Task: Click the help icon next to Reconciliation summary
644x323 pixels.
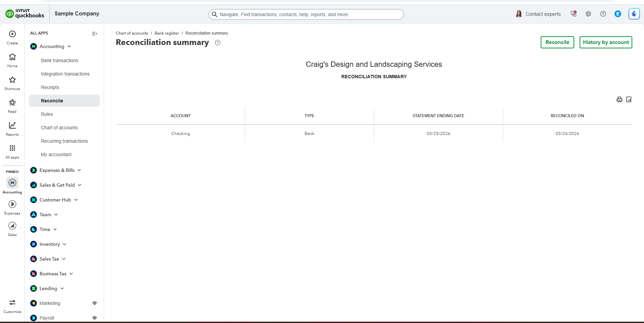Action: (x=218, y=43)
